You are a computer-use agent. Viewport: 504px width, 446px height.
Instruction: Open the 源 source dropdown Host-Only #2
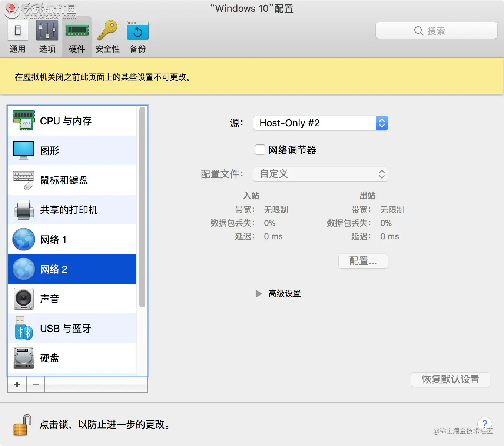pos(321,123)
